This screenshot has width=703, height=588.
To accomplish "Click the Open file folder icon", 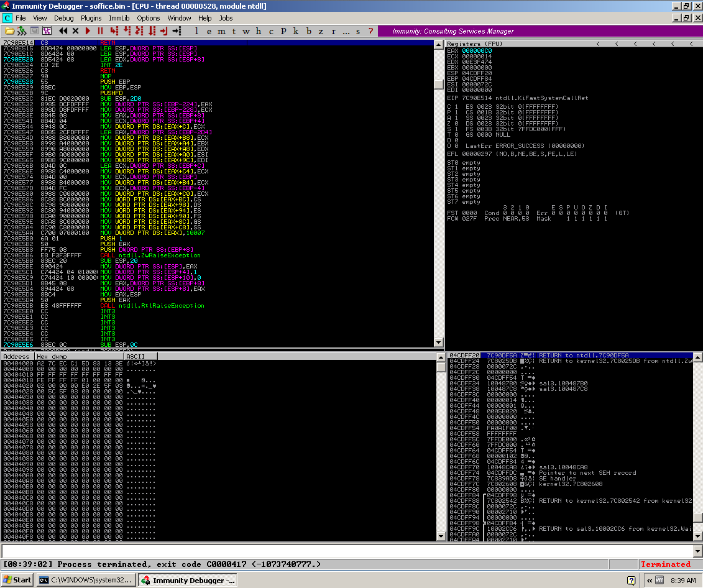I will tap(9, 31).
